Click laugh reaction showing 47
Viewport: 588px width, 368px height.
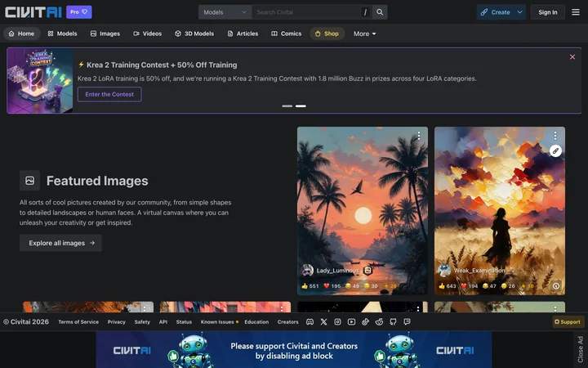(489, 285)
